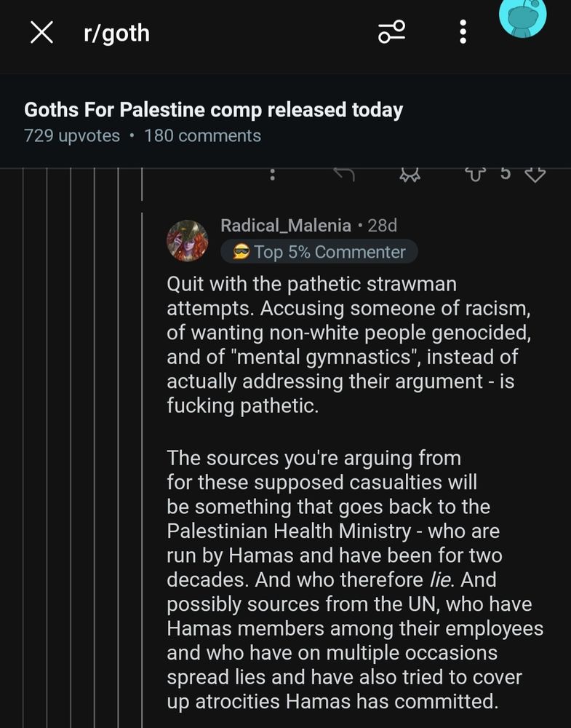The width and height of the screenshot is (571, 728).
Task: Open the three-dot overflow menu in header
Action: point(463,32)
